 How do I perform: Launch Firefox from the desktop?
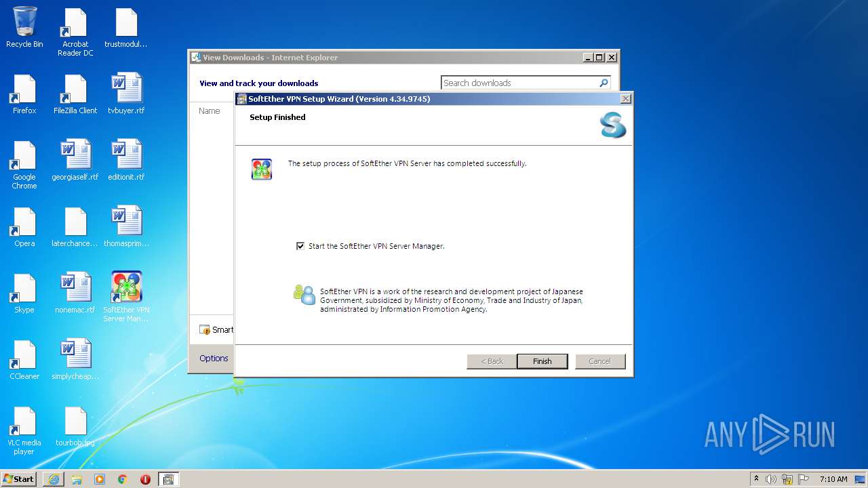tap(24, 94)
